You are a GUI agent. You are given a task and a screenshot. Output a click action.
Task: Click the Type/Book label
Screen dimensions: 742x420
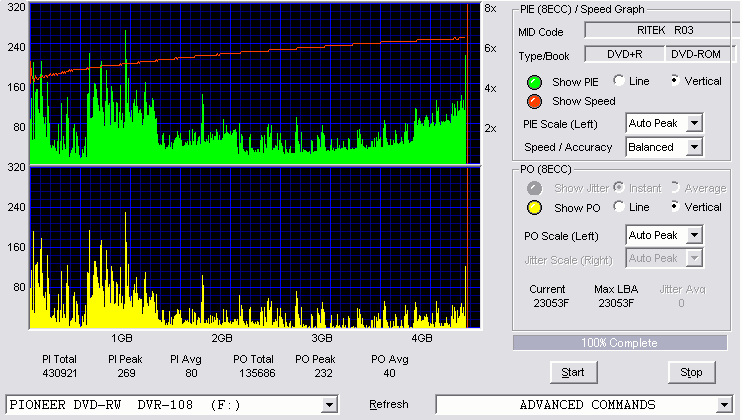(x=544, y=56)
